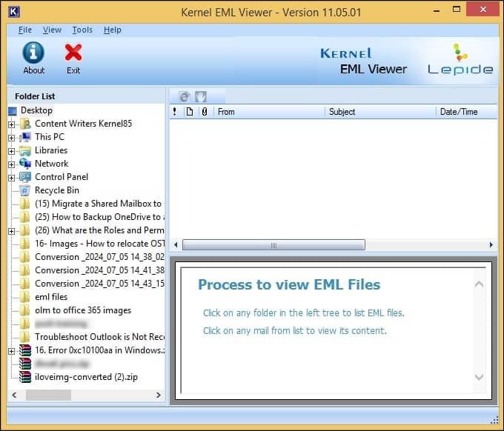The height and width of the screenshot is (431, 504).
Task: Click the 16. Error 0xc10100aa archive icon
Action: [x=25, y=350]
